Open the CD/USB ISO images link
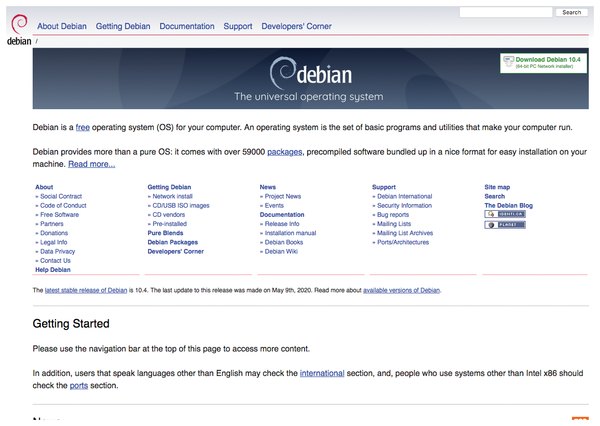The image size is (600, 426). 181,206
